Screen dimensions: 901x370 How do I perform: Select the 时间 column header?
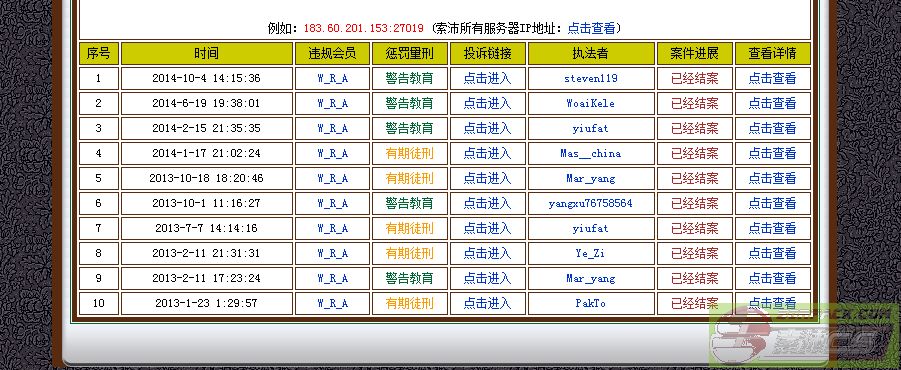pos(206,53)
